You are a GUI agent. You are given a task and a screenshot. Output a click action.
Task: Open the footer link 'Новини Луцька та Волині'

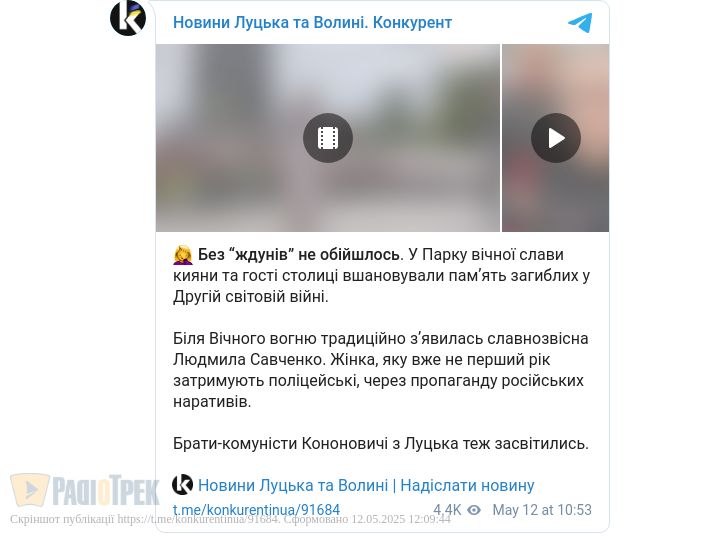coord(293,486)
